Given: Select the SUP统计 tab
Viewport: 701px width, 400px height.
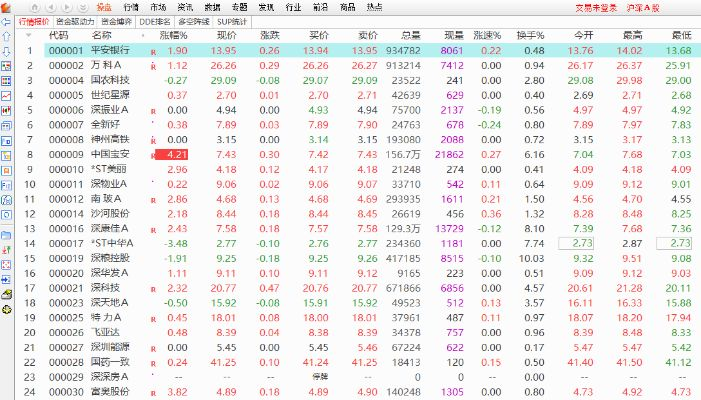Looking at the screenshot, I should point(235,20).
